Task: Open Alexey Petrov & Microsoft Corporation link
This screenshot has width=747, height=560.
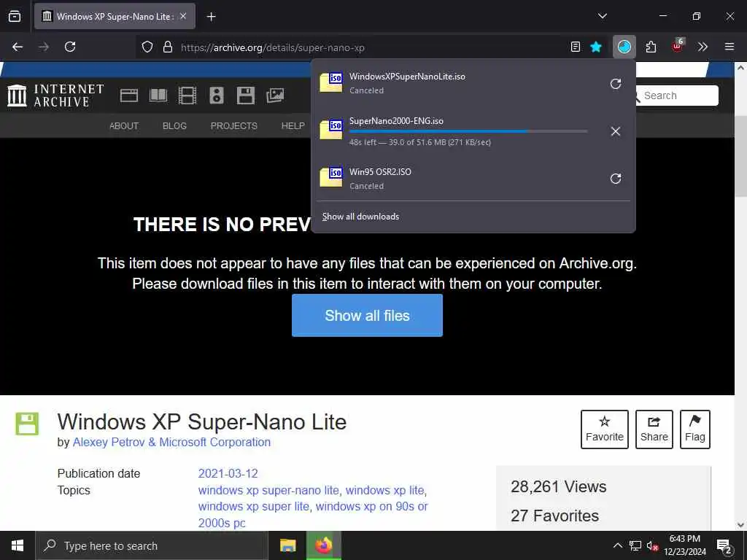Action: click(x=171, y=443)
